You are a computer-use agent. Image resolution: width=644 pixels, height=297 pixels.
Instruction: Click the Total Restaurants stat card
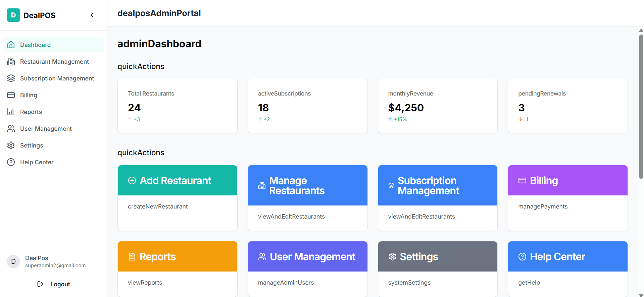coord(177,106)
